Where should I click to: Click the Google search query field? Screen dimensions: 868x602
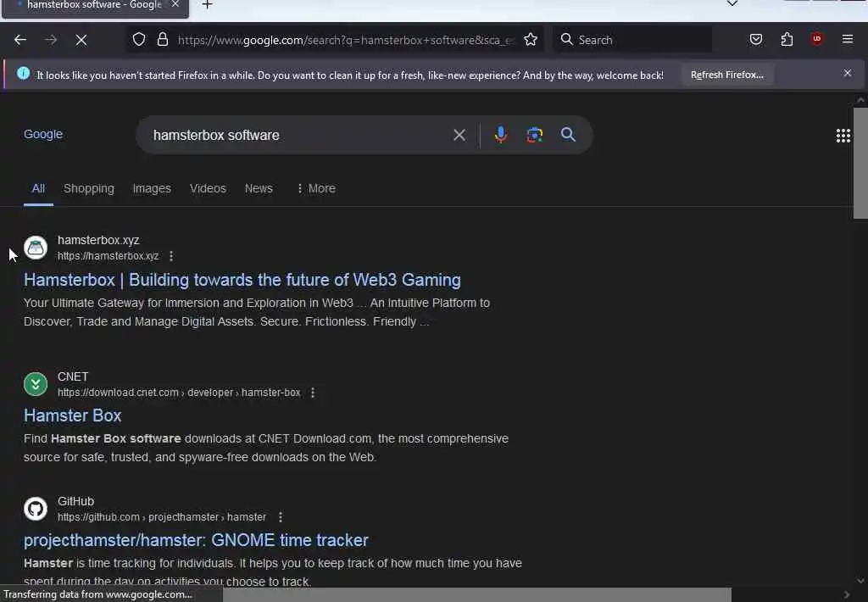point(299,135)
